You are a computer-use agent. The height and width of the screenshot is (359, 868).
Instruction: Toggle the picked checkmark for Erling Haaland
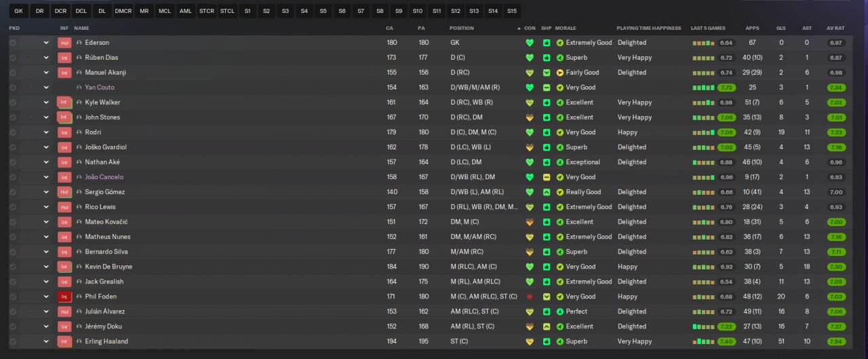[13, 341]
